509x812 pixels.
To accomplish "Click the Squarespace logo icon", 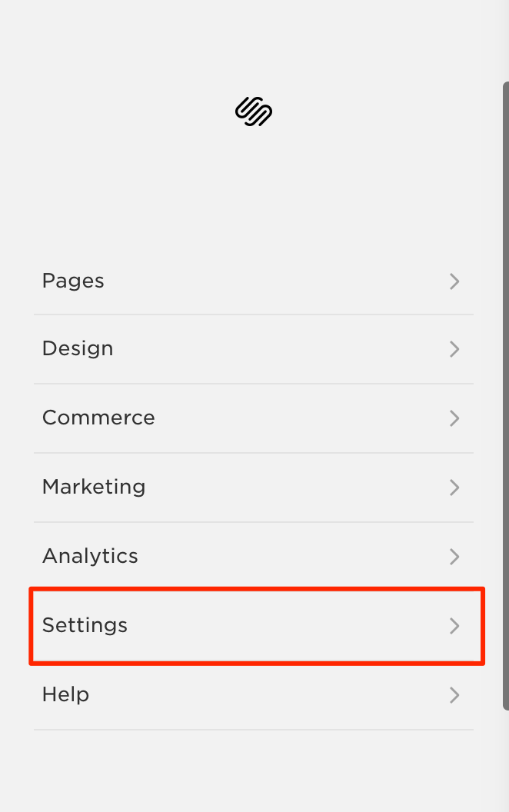I will click(254, 111).
